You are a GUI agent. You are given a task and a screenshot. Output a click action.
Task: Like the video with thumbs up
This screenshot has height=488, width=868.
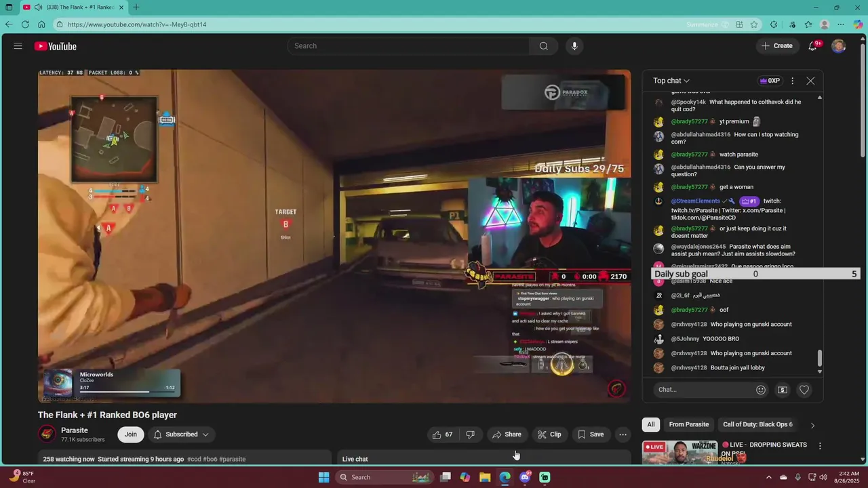(443, 434)
